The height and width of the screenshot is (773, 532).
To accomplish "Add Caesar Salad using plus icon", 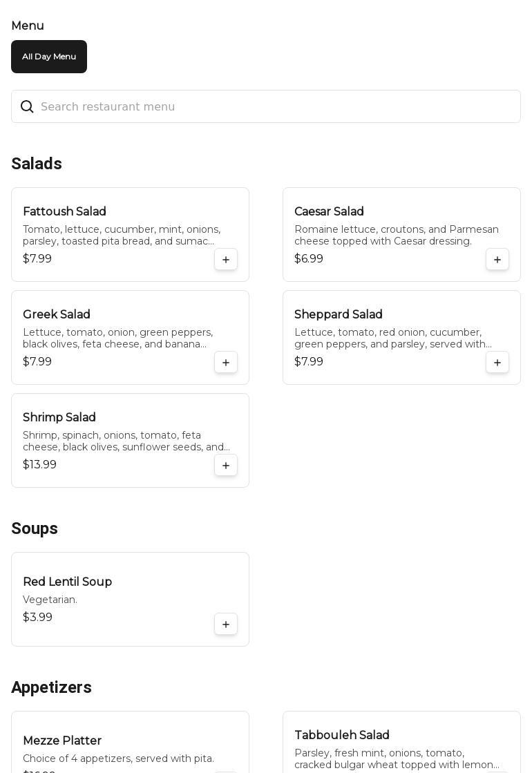I will (x=497, y=260).
